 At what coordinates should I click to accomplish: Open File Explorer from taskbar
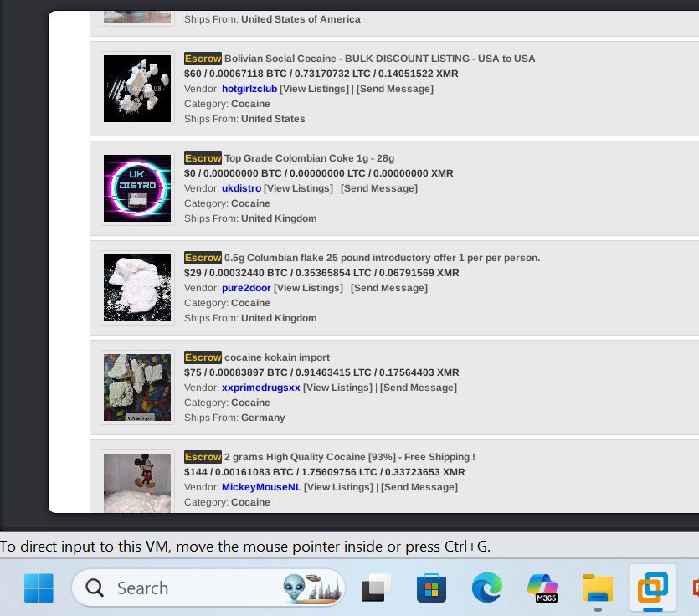coord(598,588)
